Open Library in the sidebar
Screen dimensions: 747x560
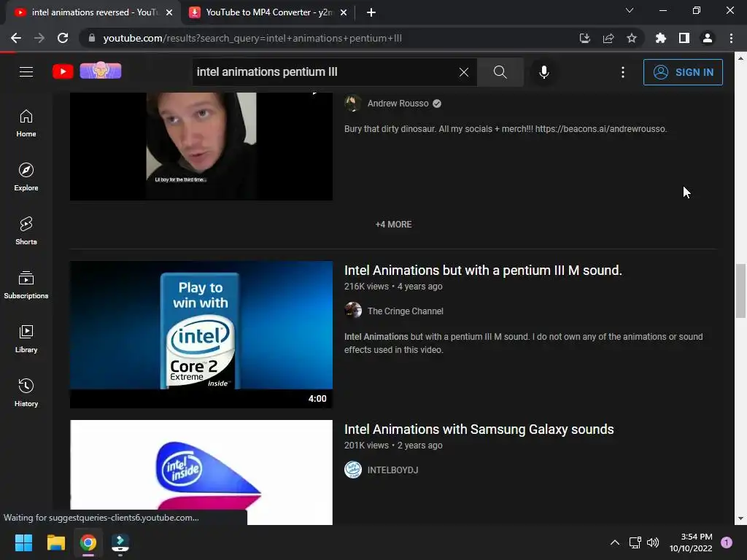click(26, 339)
